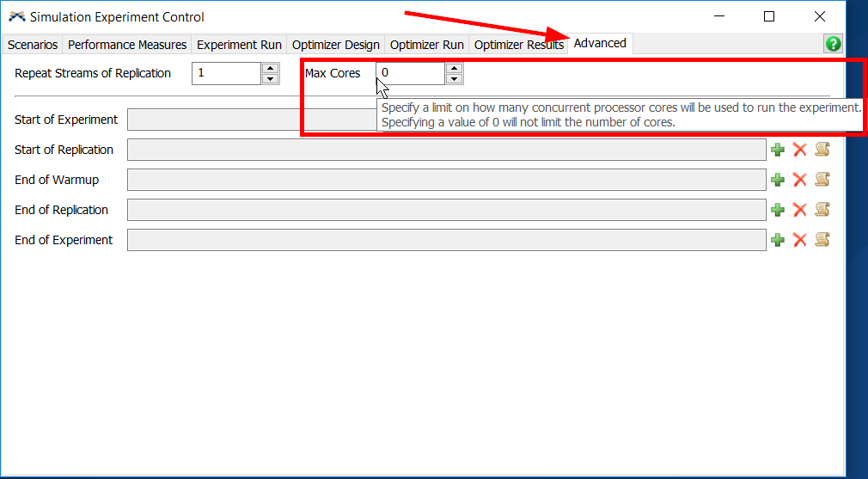868x479 pixels.
Task: Focus the End of Warmup text field
Action: [x=446, y=180]
